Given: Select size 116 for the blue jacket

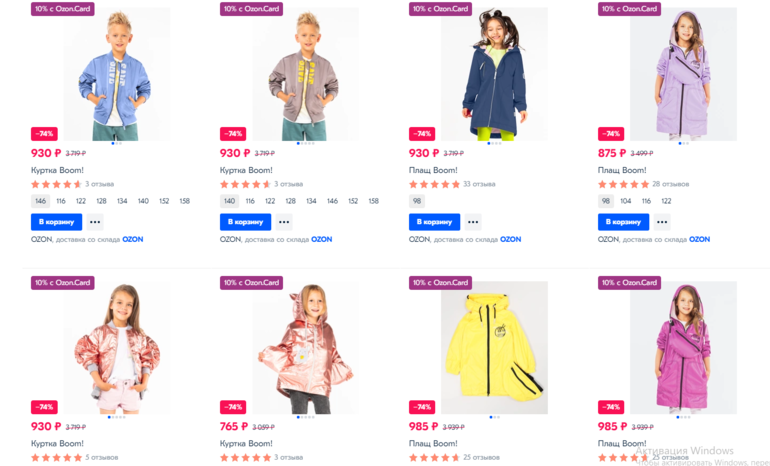Looking at the screenshot, I should point(62,201).
